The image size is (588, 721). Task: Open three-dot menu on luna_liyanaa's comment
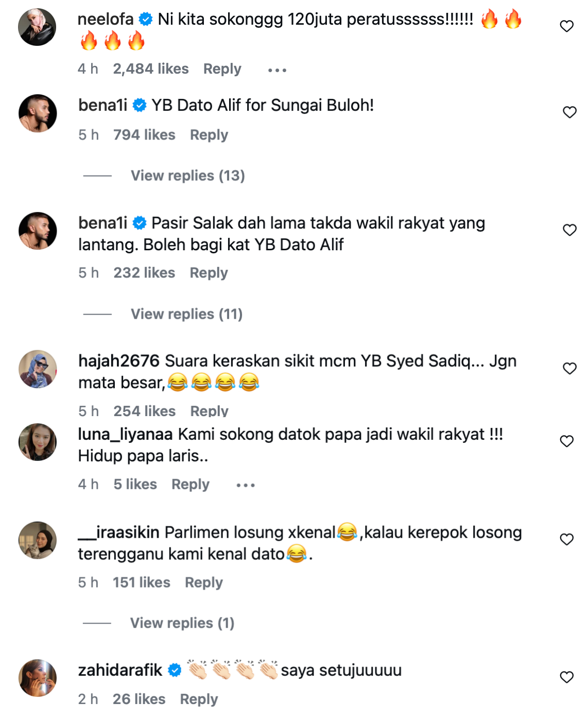[246, 485]
